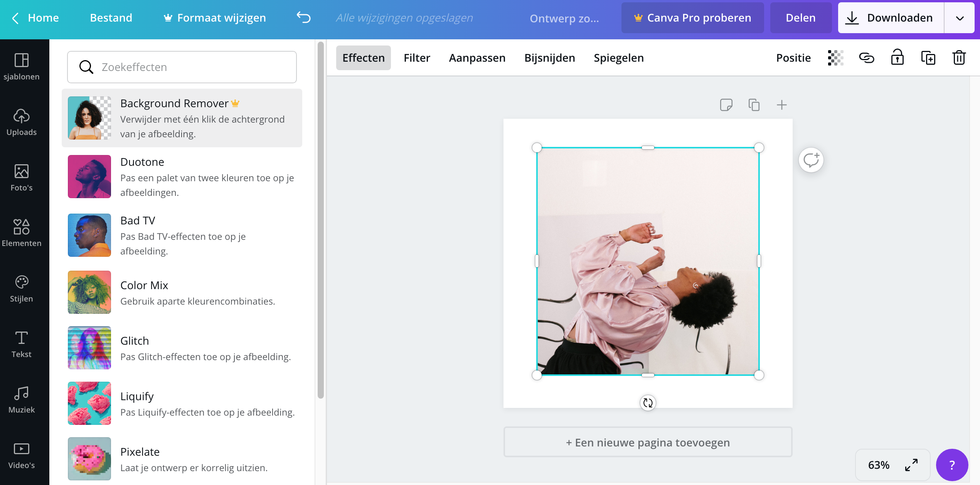This screenshot has height=485, width=980.
Task: Open the Uploads sidebar panel
Action: (22, 123)
